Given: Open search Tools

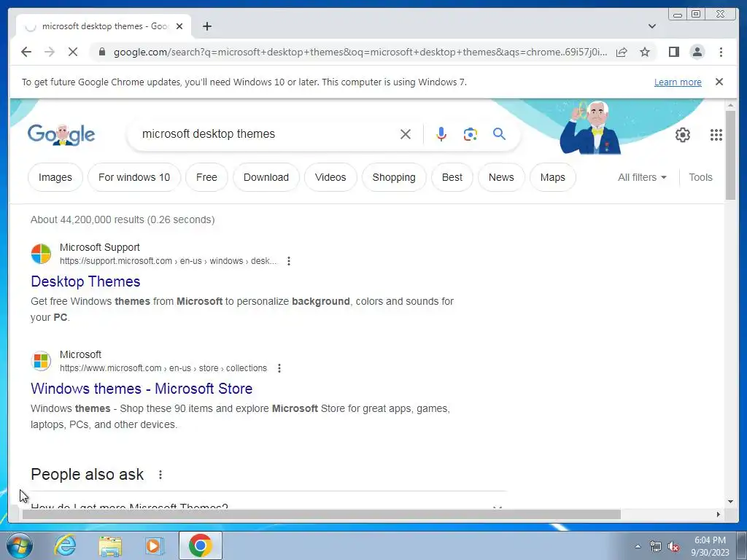Looking at the screenshot, I should point(700,177).
